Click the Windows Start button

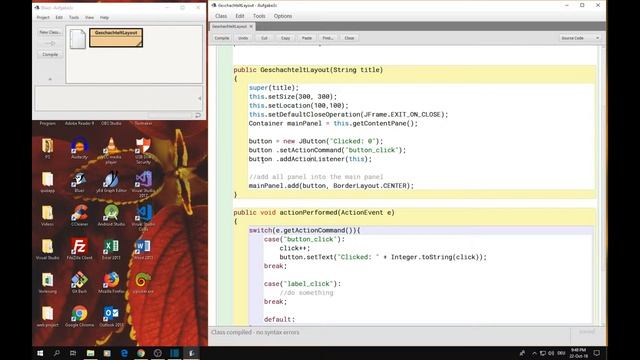[40, 353]
